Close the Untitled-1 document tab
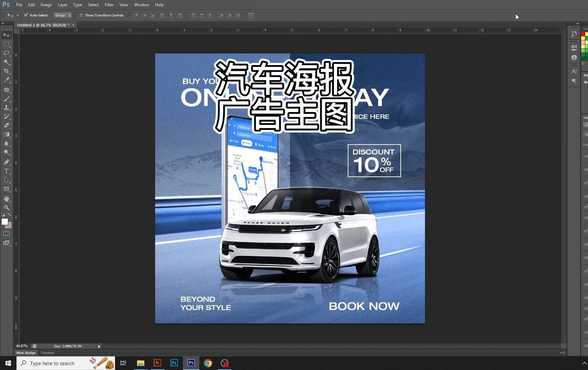 click(73, 25)
